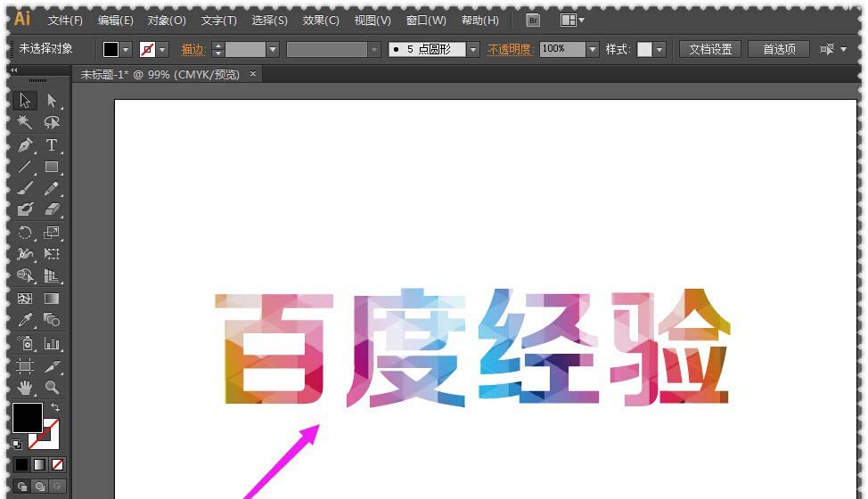Select the Slice tool
Screen dimensions: 868x499
(52, 365)
